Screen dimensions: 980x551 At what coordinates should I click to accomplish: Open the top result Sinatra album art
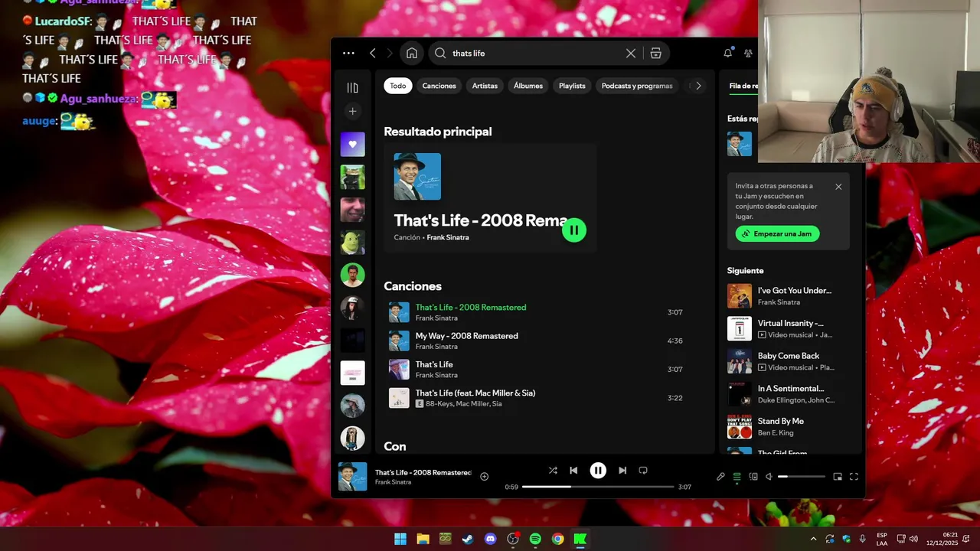(417, 177)
